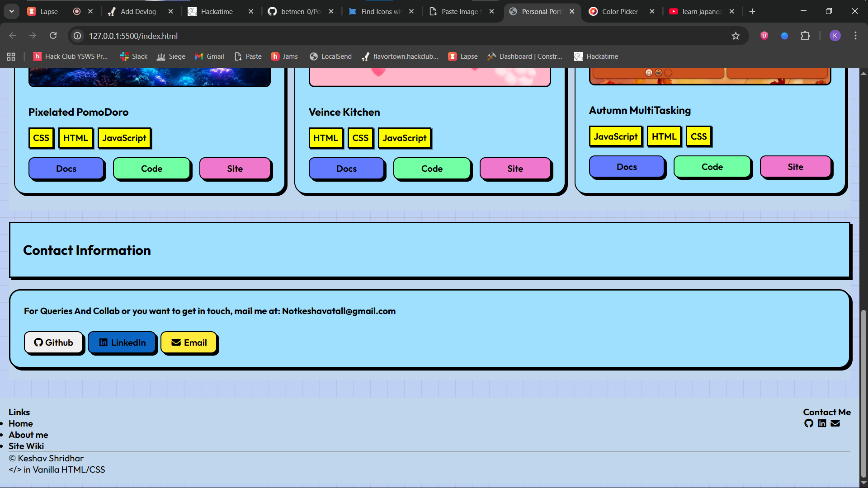Visit Site for Veince Kitchen project
The image size is (868, 488).
[515, 169]
